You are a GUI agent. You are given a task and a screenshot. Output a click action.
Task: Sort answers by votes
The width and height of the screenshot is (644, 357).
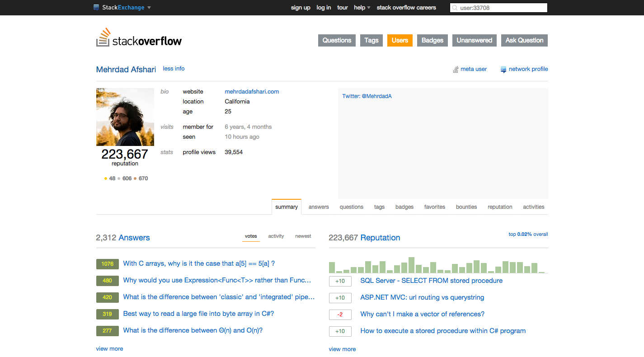click(x=251, y=236)
